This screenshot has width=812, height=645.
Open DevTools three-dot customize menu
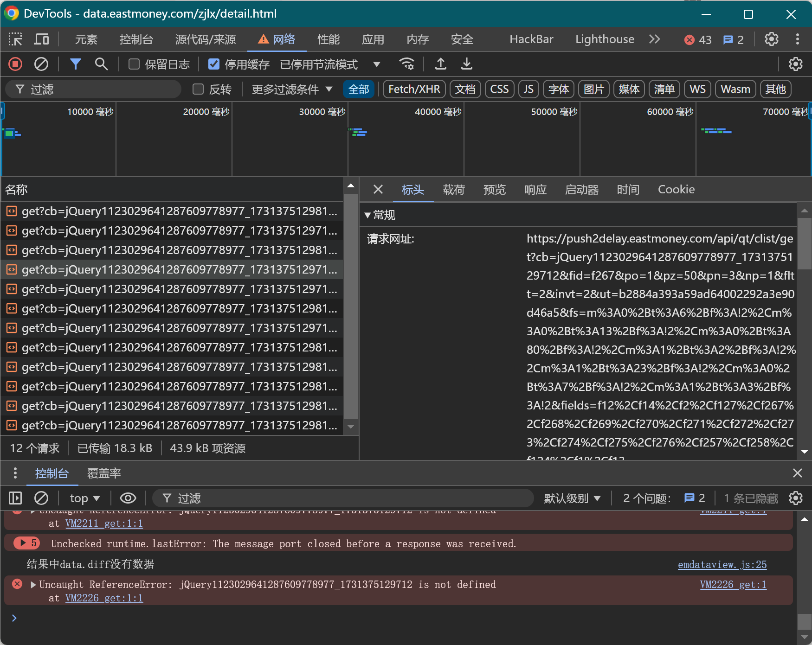click(798, 39)
